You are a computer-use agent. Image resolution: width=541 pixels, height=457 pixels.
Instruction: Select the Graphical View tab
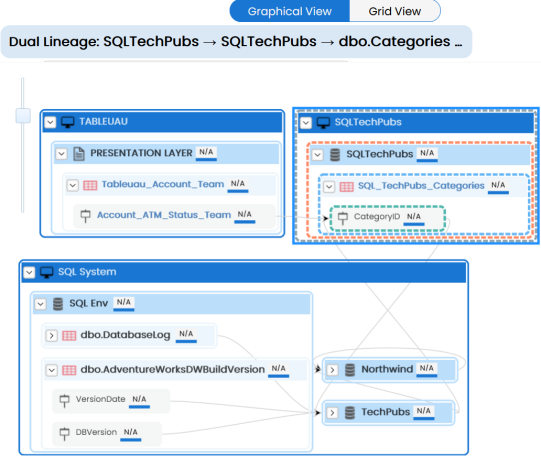[x=290, y=11]
